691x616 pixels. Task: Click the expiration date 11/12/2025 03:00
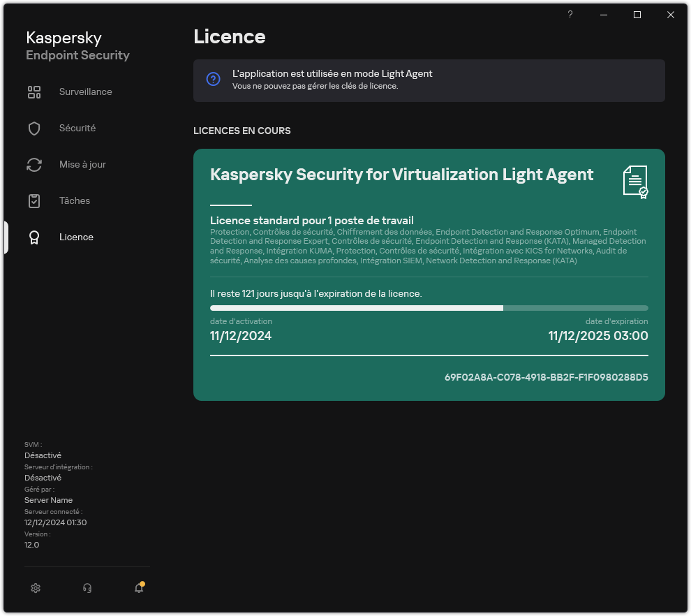(597, 336)
